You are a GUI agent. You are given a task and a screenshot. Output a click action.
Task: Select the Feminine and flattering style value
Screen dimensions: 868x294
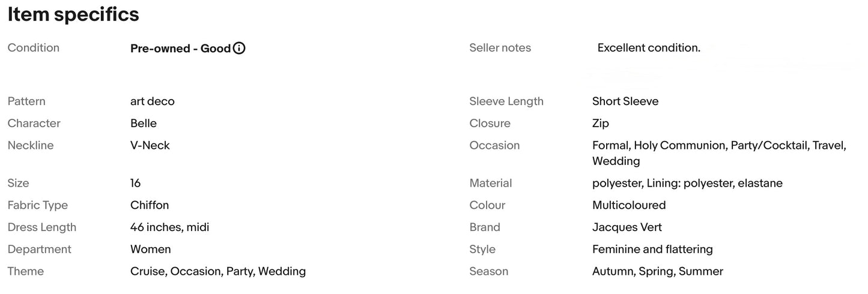tap(652, 250)
